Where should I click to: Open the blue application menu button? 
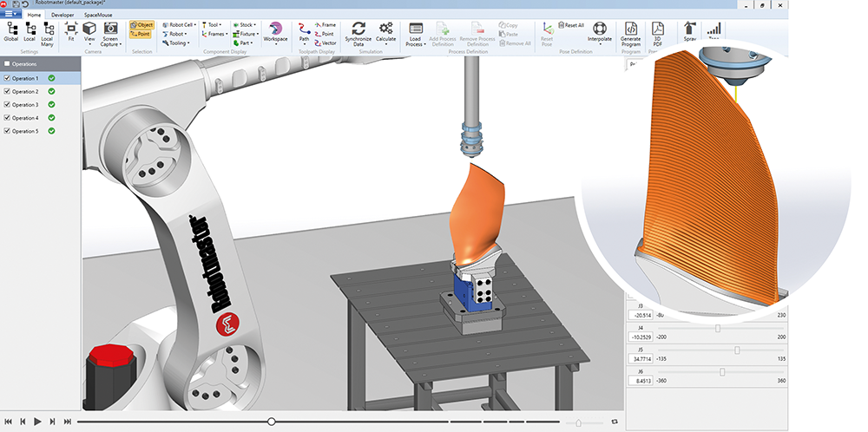coord(10,15)
